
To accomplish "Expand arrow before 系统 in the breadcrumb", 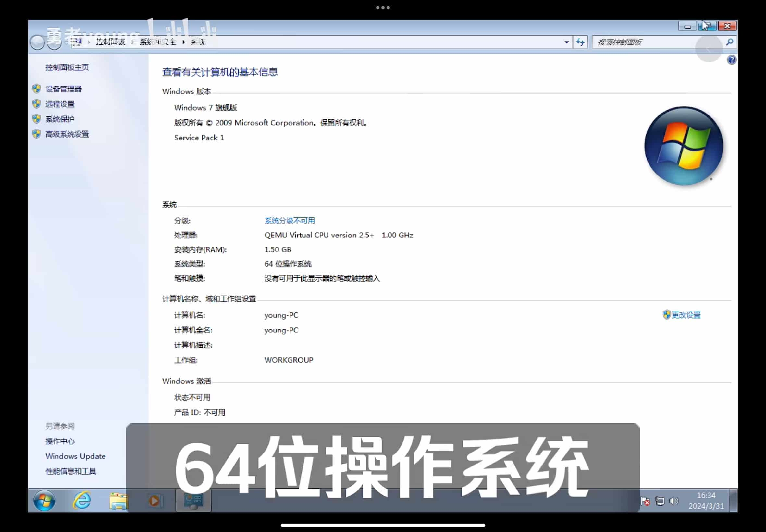I will click(184, 42).
